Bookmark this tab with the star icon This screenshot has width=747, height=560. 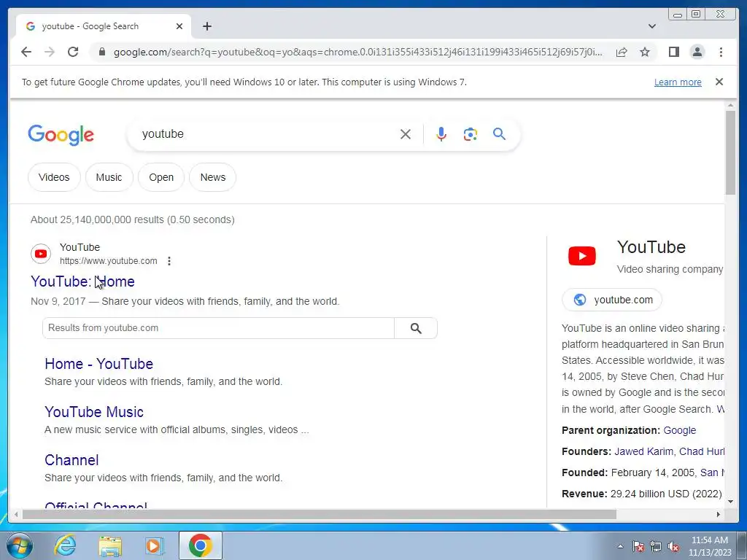pos(645,52)
